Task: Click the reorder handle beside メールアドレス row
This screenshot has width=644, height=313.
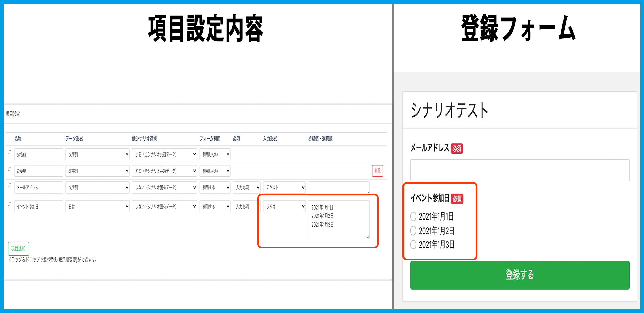Action: [x=9, y=186]
